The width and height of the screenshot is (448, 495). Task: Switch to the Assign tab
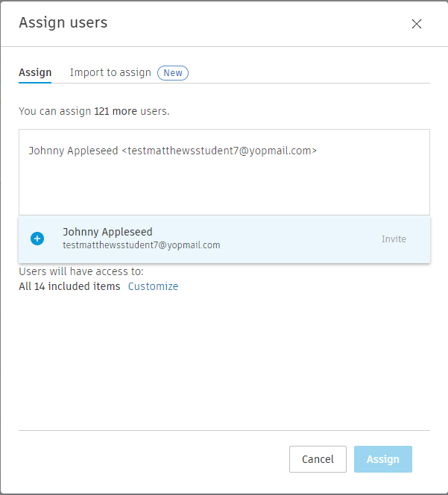(35, 72)
